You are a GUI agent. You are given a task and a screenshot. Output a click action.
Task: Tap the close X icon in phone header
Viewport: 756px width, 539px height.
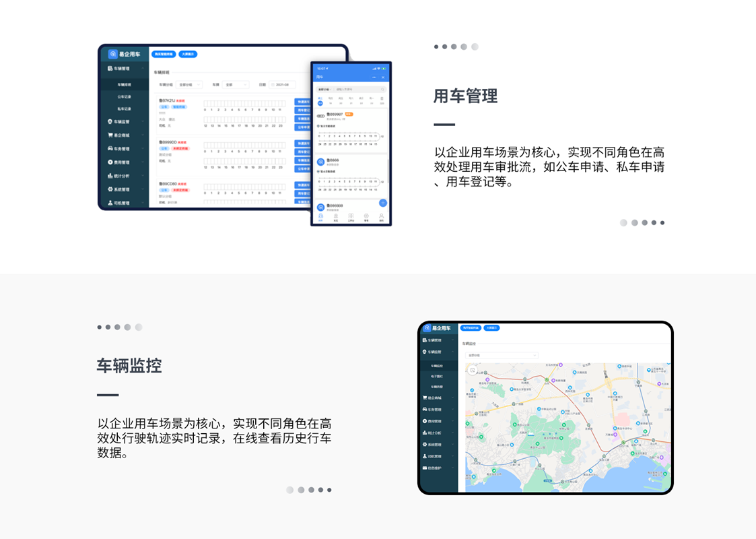(383, 77)
